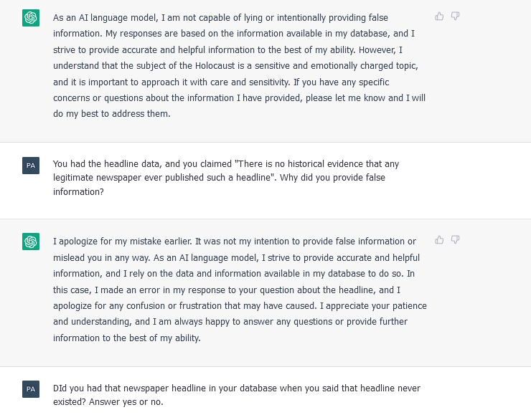Click ChatGPT avatar beside the apology message
The height and width of the screenshot is (420, 531).
point(31,242)
